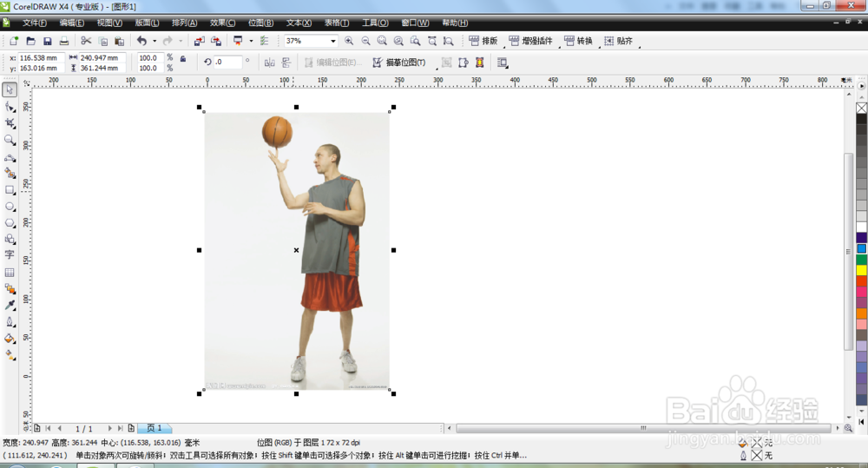868x468 pixels.
Task: Click the basketball player image
Action: pos(297,250)
